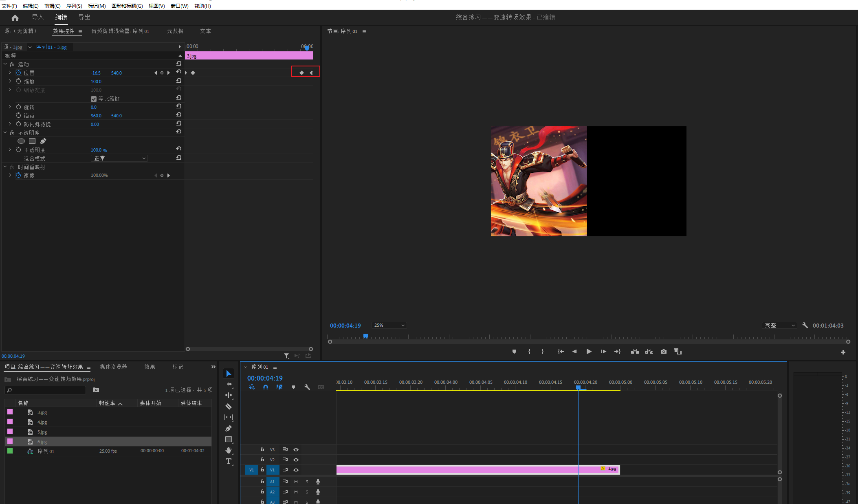The image size is (858, 504).
Task: Toggle snap magnet in the timeline
Action: point(266,387)
